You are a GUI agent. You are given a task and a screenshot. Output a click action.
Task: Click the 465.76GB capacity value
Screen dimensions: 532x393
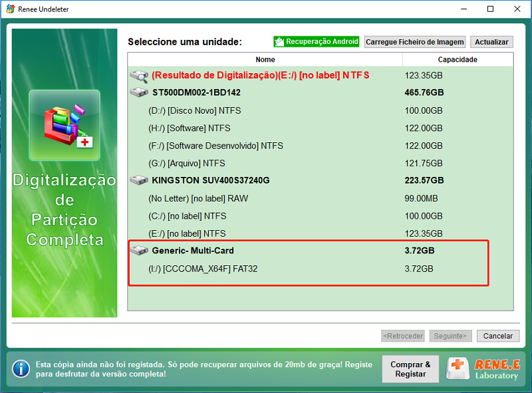tap(424, 92)
